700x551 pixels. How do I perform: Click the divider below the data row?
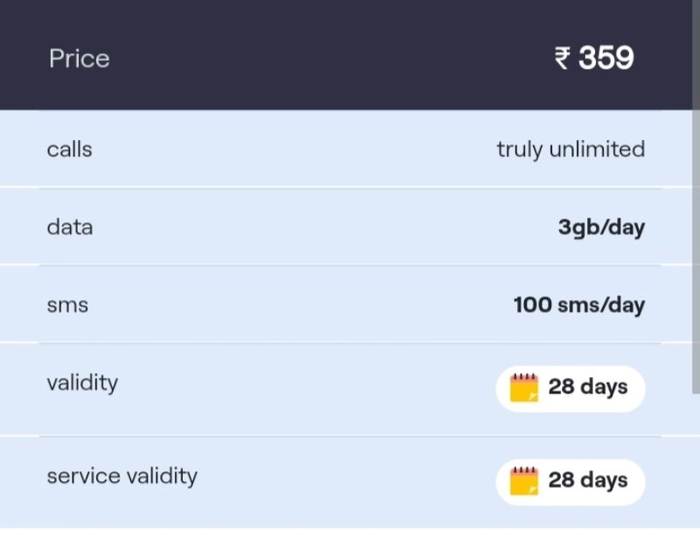350,265
